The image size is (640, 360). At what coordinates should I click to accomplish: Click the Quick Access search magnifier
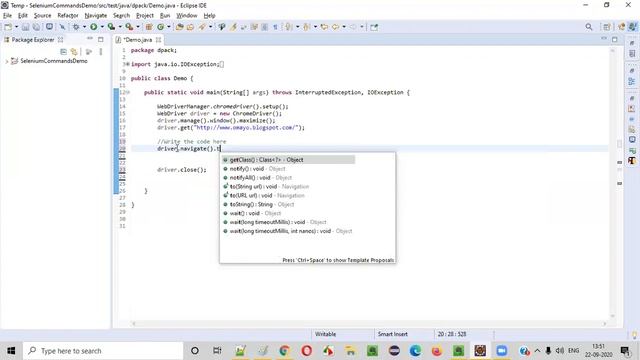589,27
